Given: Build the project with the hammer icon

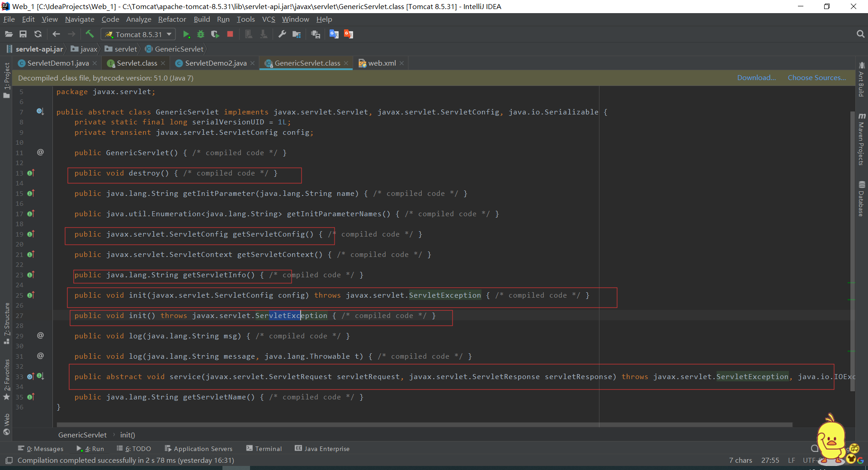Looking at the screenshot, I should 90,34.
